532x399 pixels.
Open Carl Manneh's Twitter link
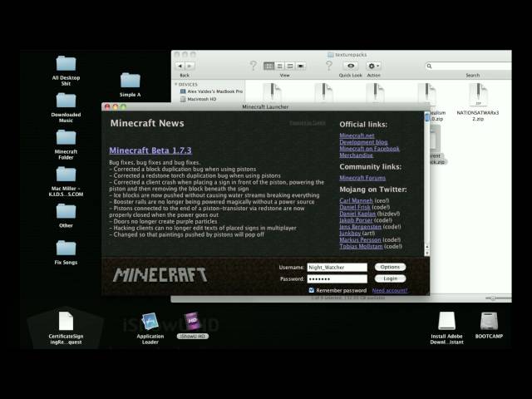click(356, 200)
